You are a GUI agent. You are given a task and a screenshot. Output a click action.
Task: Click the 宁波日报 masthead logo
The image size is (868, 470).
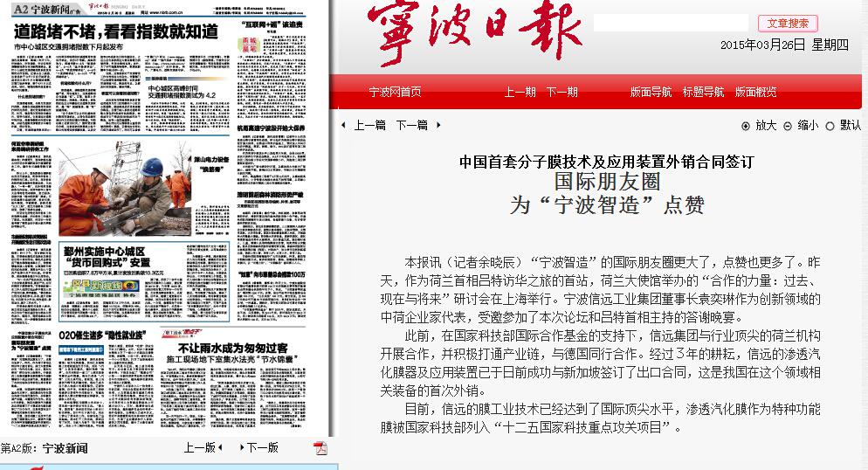474,32
